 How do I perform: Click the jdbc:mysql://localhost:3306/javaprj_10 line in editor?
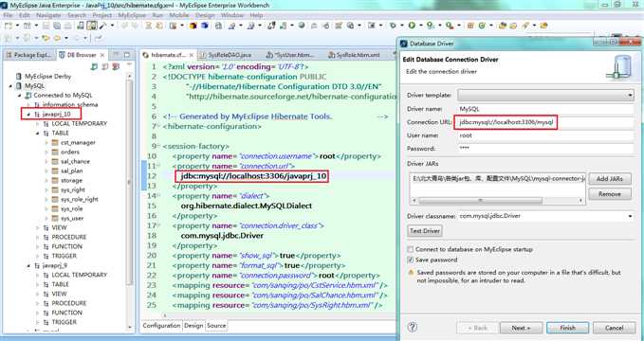coord(253,176)
